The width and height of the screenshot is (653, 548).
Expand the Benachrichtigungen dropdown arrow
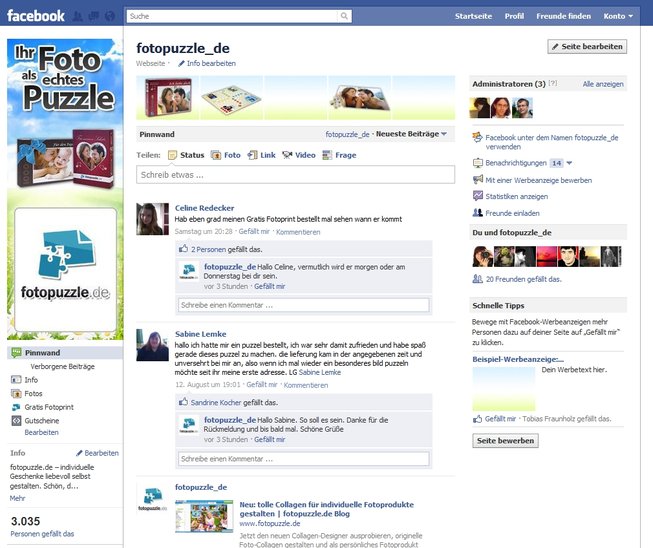(569, 163)
